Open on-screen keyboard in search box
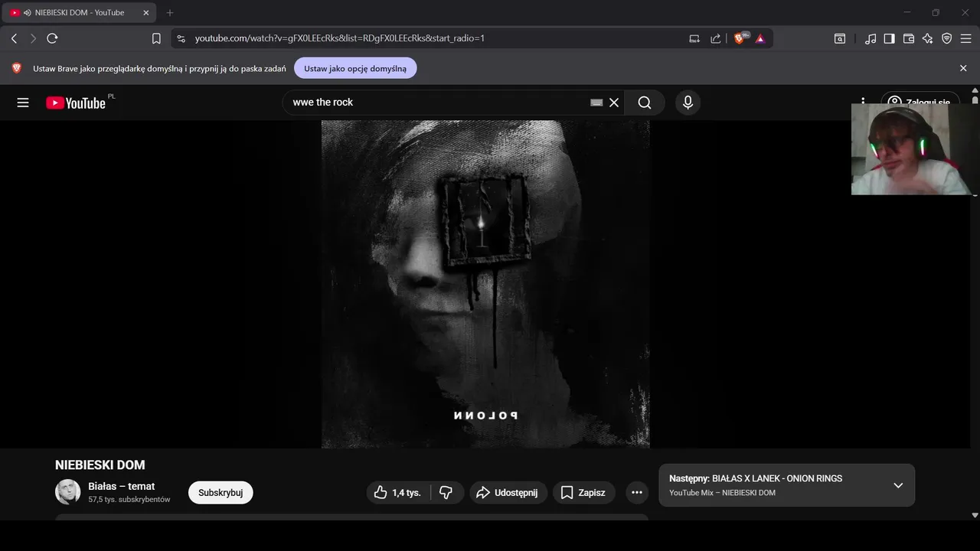The image size is (980, 551). (596, 103)
